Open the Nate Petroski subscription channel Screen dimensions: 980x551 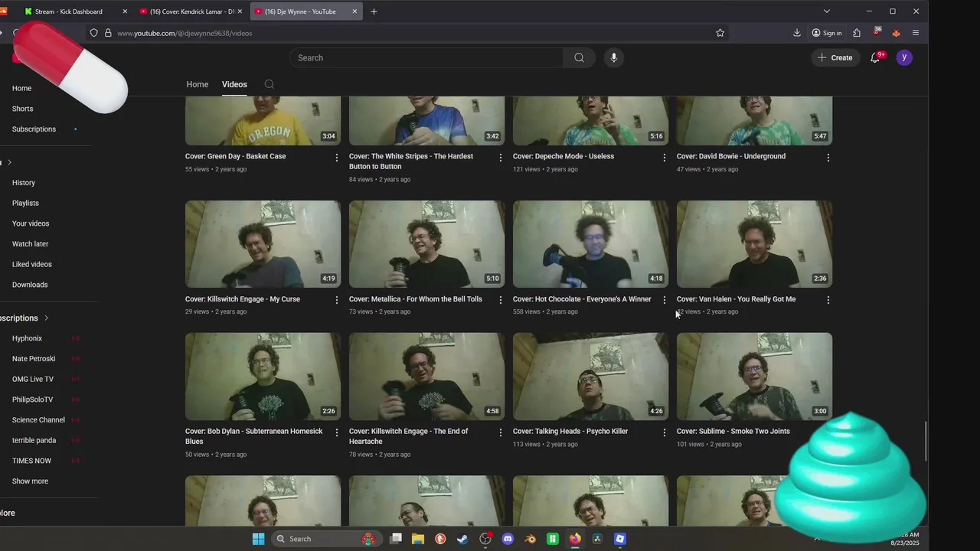[x=34, y=359]
